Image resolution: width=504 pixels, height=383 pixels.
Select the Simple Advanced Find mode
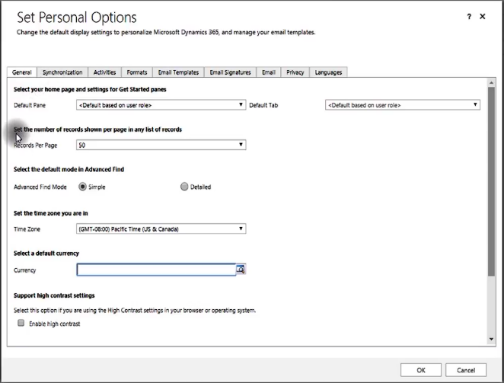[82, 187]
